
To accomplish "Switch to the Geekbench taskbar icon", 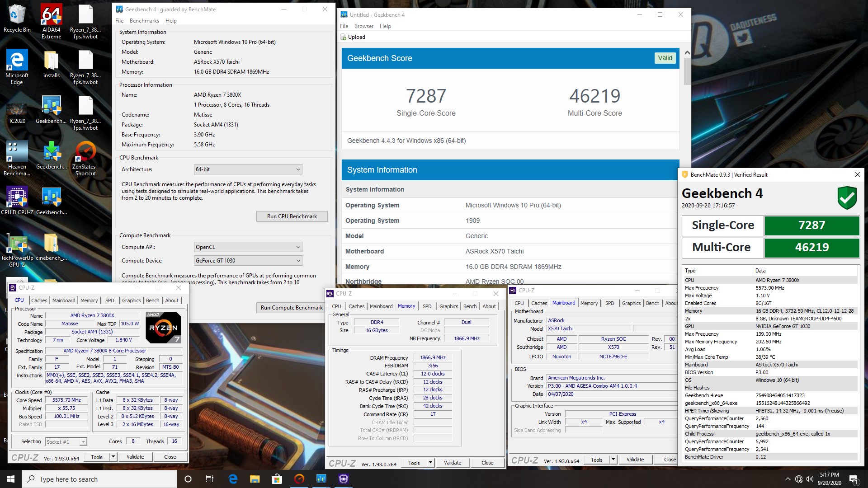I will click(x=321, y=479).
